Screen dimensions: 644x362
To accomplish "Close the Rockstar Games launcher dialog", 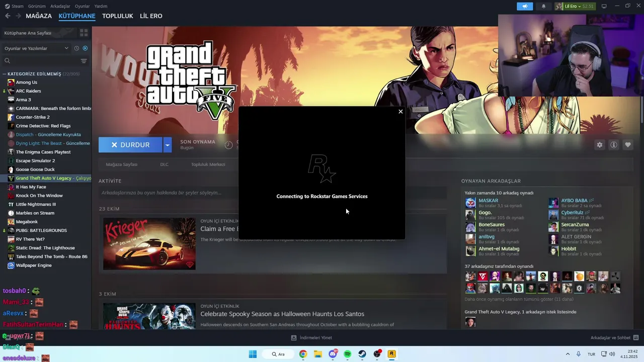I will [400, 112].
